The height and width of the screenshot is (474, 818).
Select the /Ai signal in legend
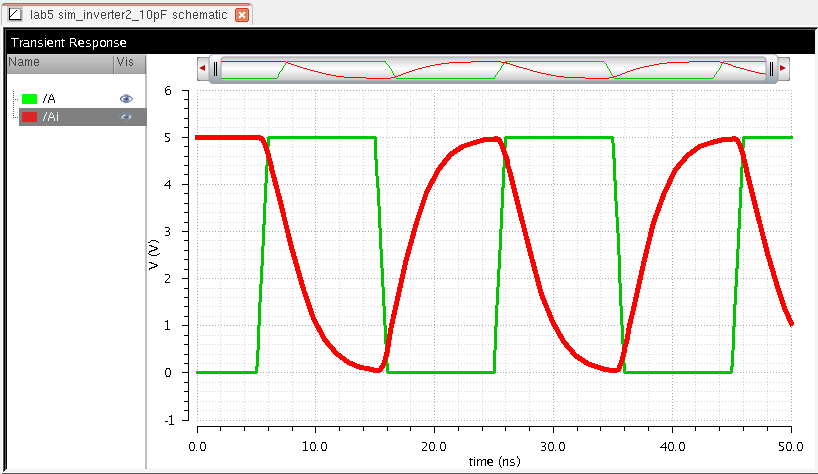(50, 117)
